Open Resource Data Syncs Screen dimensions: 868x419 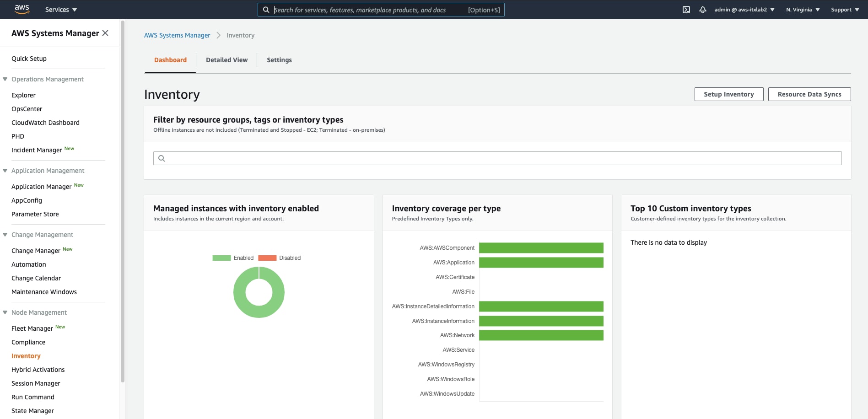click(x=809, y=94)
